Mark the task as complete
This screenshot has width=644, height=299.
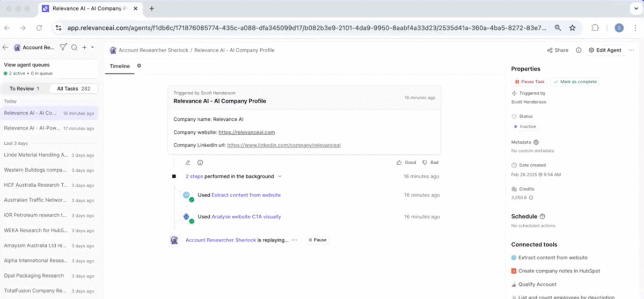575,82
